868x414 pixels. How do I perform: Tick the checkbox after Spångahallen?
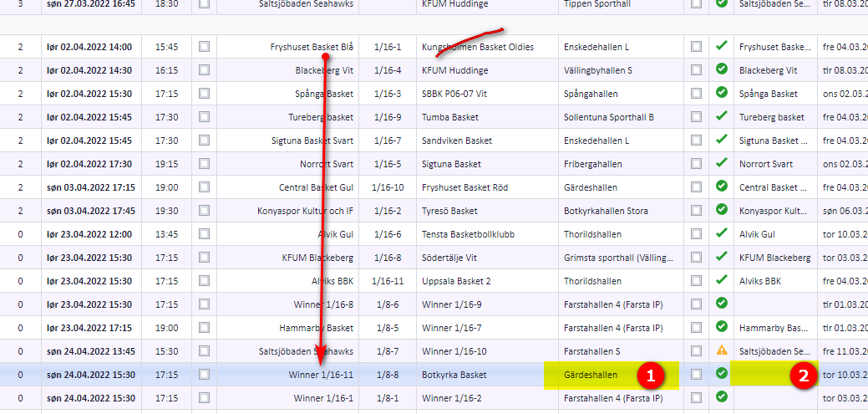(x=696, y=94)
